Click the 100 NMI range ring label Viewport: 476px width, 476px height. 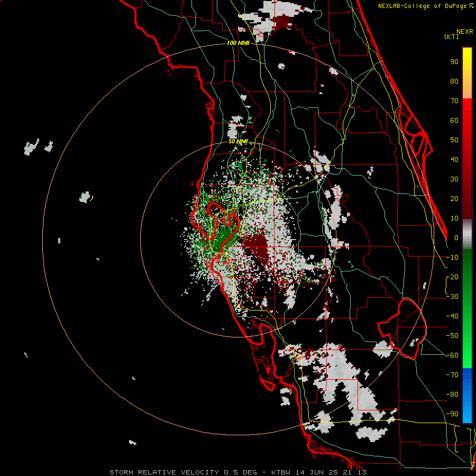(238, 43)
